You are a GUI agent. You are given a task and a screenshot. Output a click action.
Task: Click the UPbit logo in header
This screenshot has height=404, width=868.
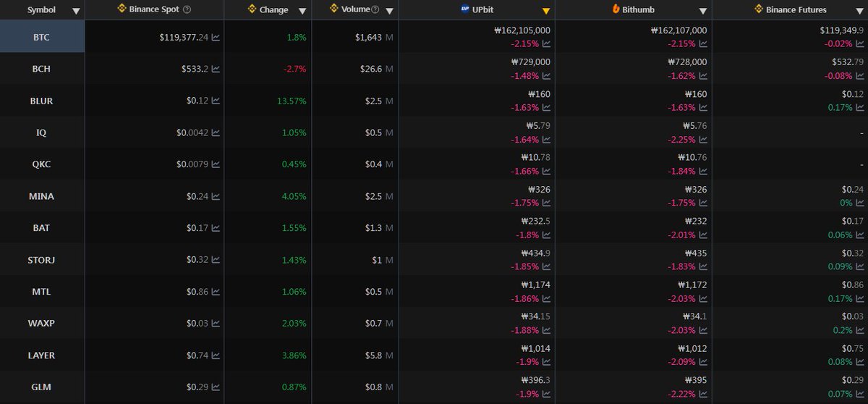tap(465, 9)
